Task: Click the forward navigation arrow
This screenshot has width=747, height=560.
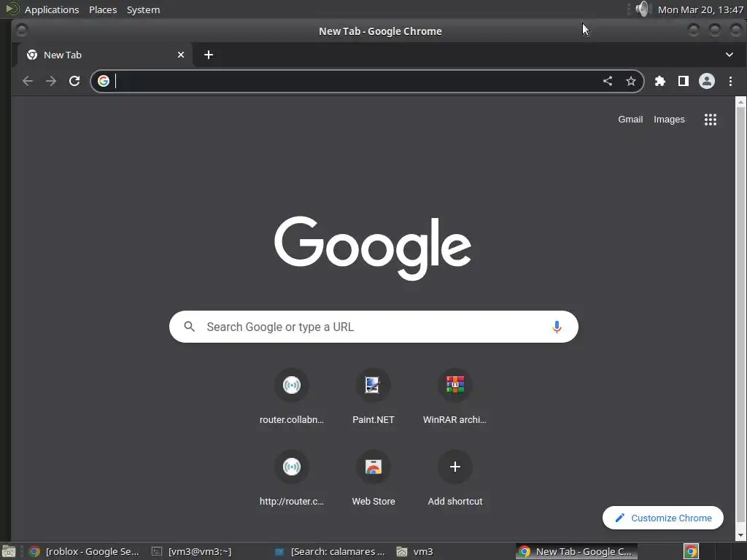Action: point(51,81)
